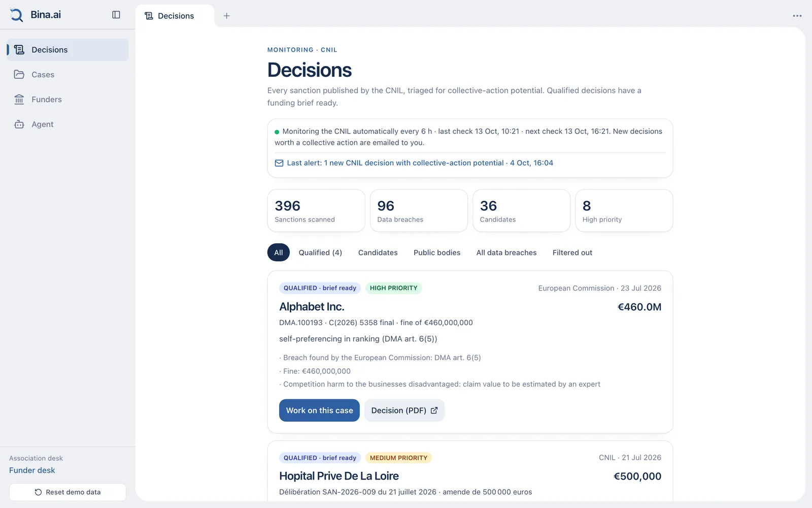The width and height of the screenshot is (812, 508).
Task: Collapse the sidebar with the panel icon
Action: [116, 15]
